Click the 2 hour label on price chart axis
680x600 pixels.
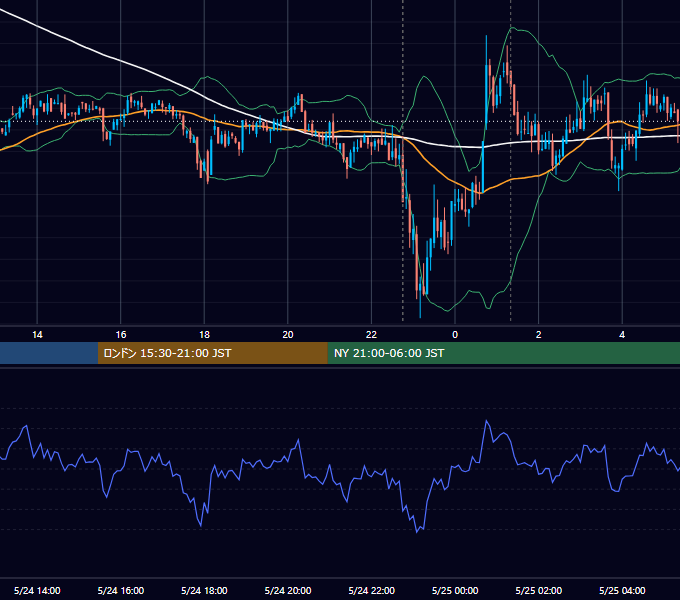point(539,335)
